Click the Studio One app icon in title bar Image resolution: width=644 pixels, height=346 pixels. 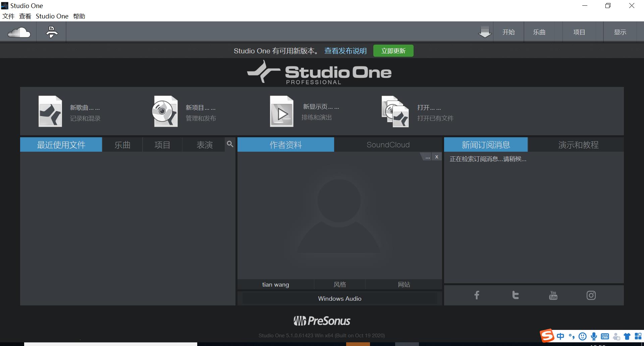click(x=5, y=5)
